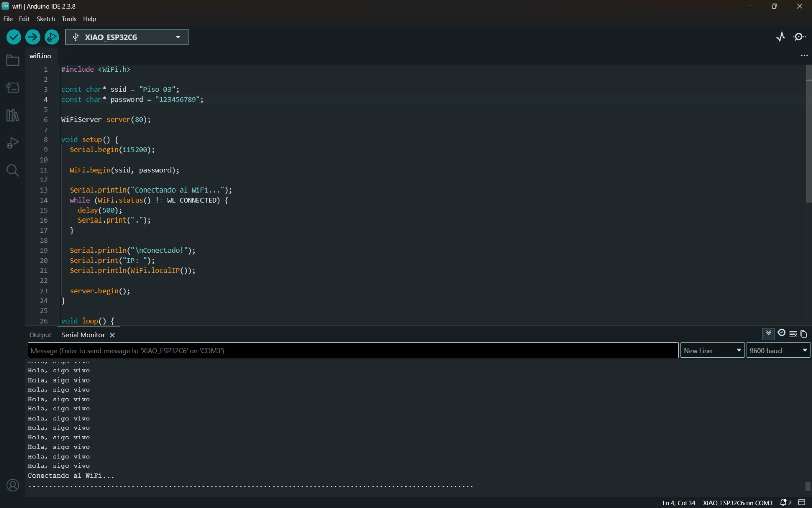Open the Boards Manager sidebar

pos(12,88)
